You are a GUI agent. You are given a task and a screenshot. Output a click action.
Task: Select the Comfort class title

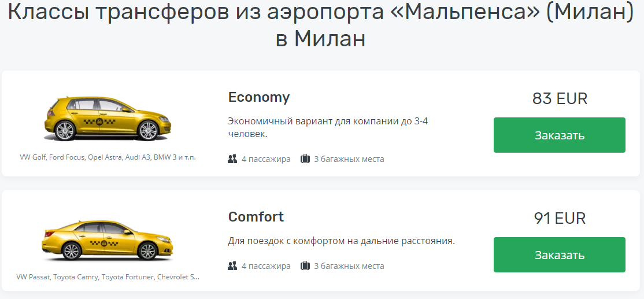point(256,217)
